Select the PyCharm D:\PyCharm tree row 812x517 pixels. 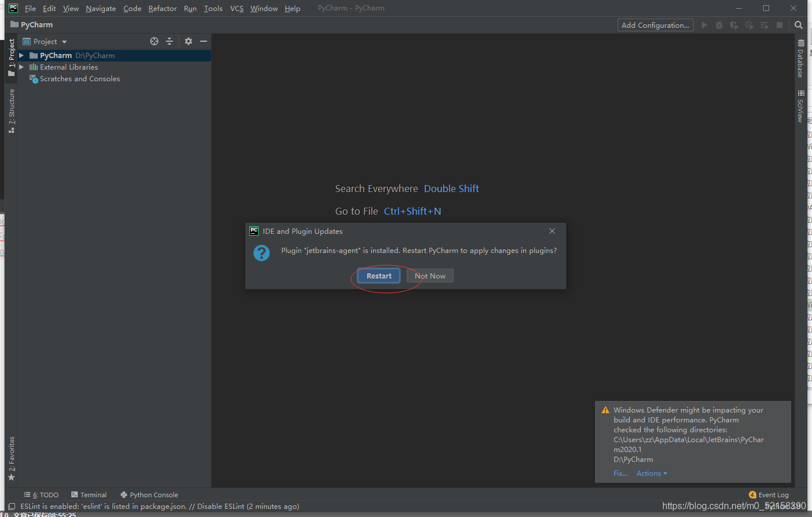point(114,56)
